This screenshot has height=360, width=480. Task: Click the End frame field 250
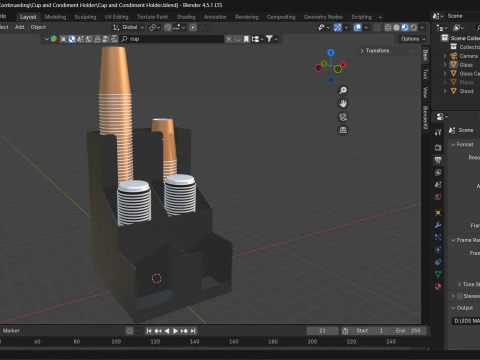click(x=408, y=331)
